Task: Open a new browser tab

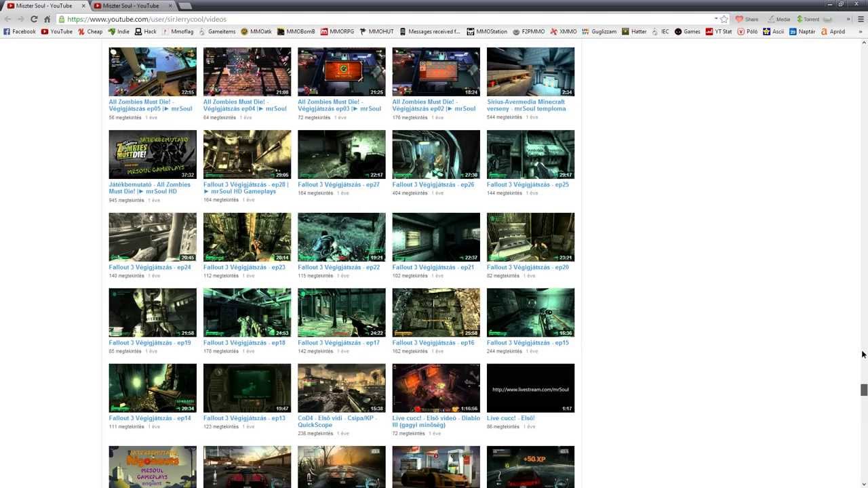Action: coord(184,5)
